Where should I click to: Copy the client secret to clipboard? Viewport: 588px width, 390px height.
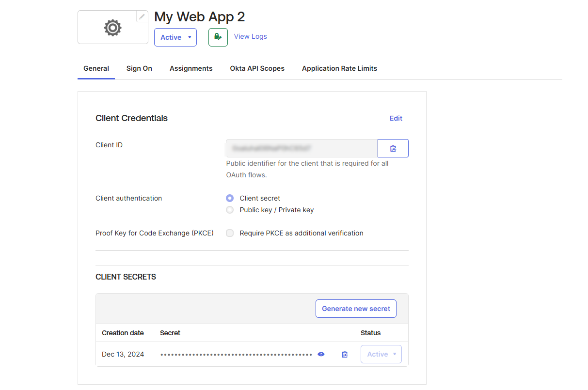pyautogui.click(x=345, y=355)
